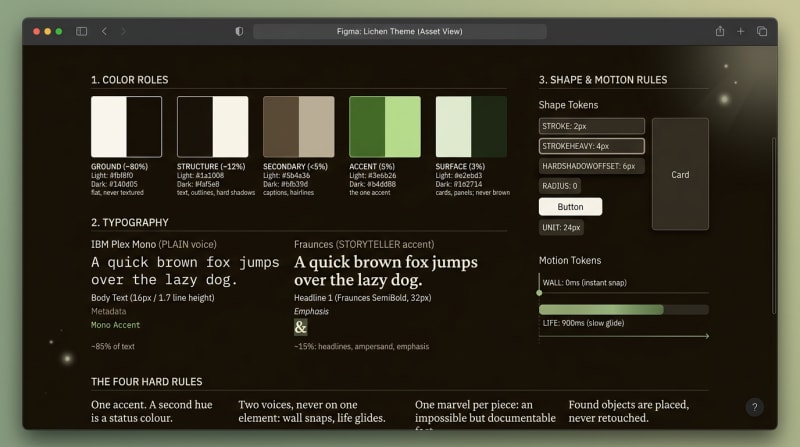Click 'IBM Plex Mono (PLAIN voice)' label
The width and height of the screenshot is (800, 447).
[154, 244]
